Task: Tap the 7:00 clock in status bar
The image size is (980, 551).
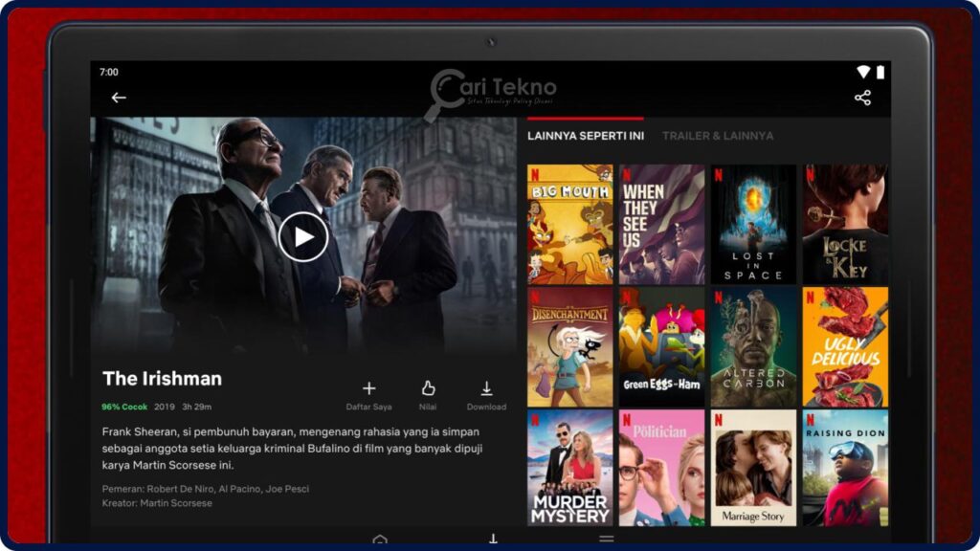Action: [x=109, y=72]
